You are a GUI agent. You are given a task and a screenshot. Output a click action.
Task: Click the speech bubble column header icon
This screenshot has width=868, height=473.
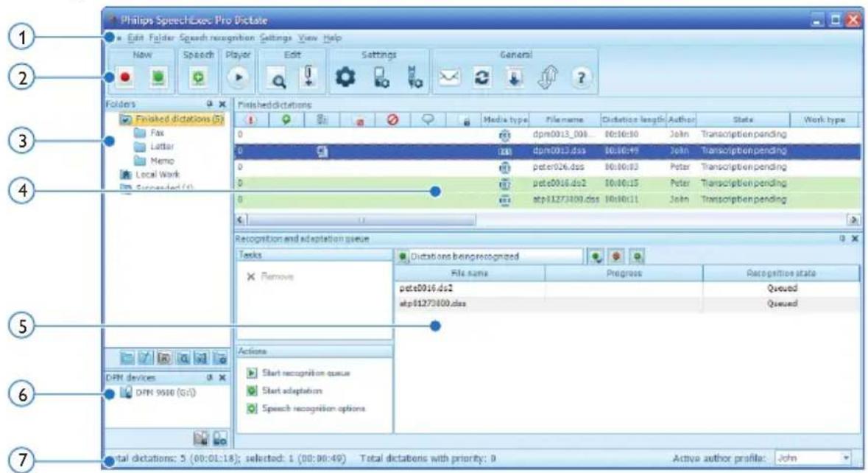point(427,119)
